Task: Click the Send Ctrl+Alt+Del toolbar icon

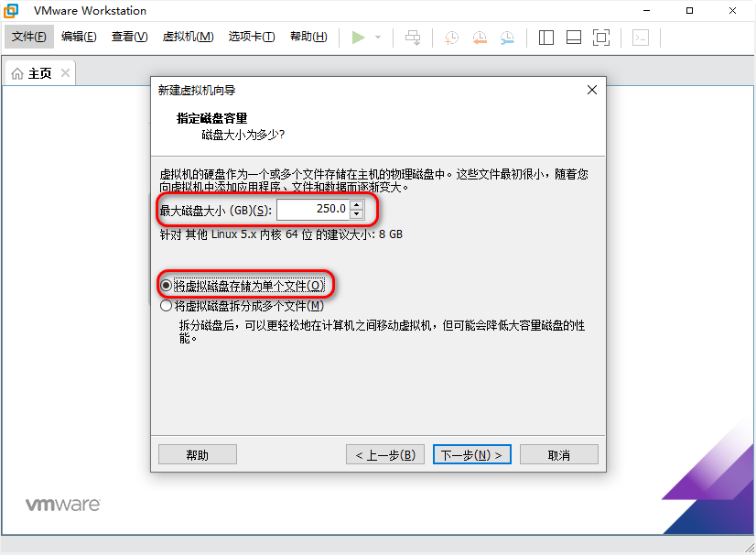Action: click(x=413, y=38)
